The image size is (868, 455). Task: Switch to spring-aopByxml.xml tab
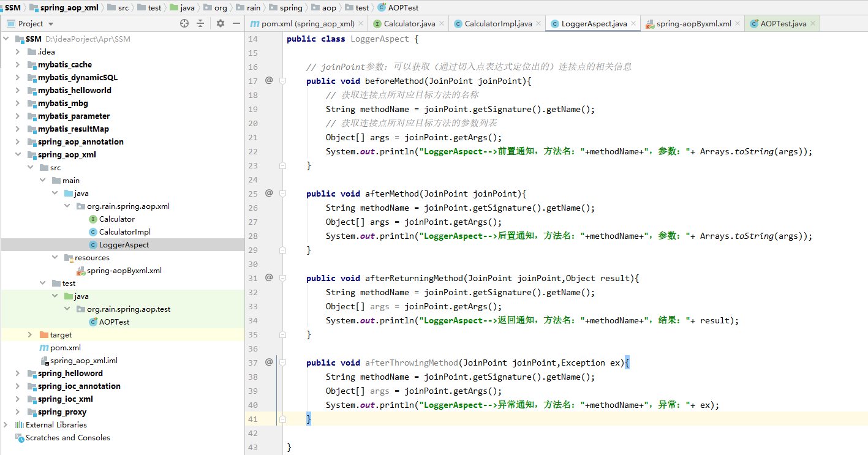pos(693,24)
